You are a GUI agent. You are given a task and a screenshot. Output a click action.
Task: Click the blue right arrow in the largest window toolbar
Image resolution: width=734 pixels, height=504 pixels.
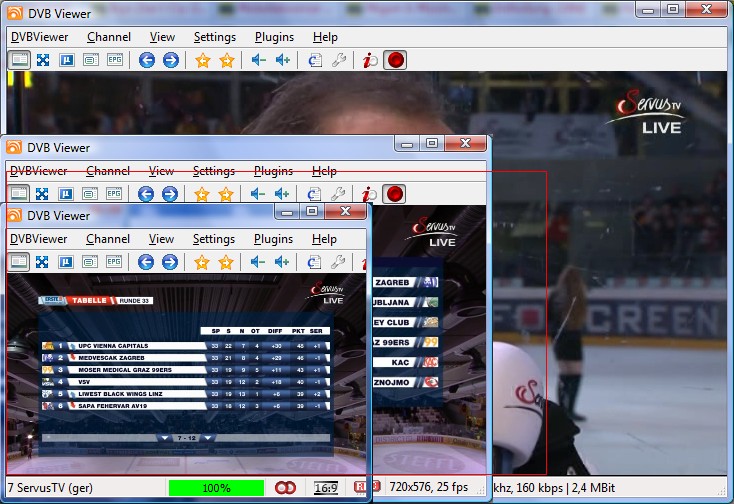click(171, 60)
